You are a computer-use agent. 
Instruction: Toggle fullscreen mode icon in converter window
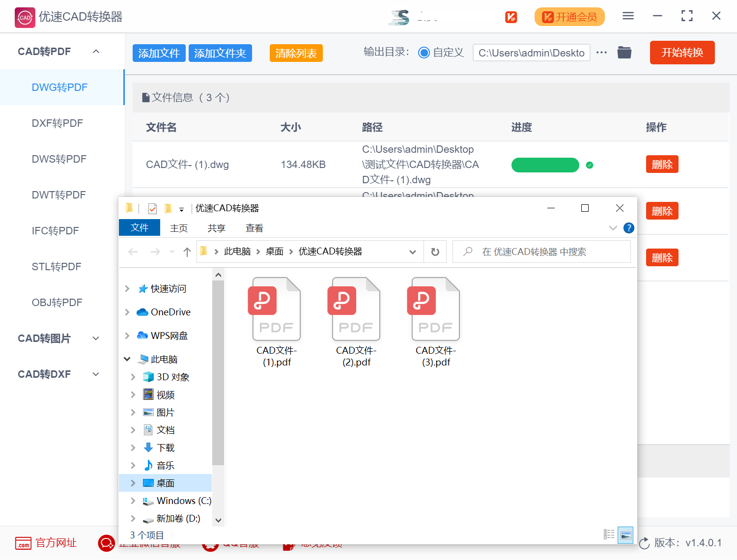[x=687, y=16]
